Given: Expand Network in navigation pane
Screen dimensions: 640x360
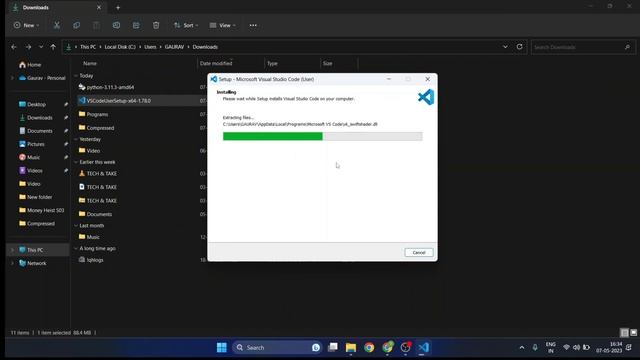Looking at the screenshot, I should coord(12,263).
